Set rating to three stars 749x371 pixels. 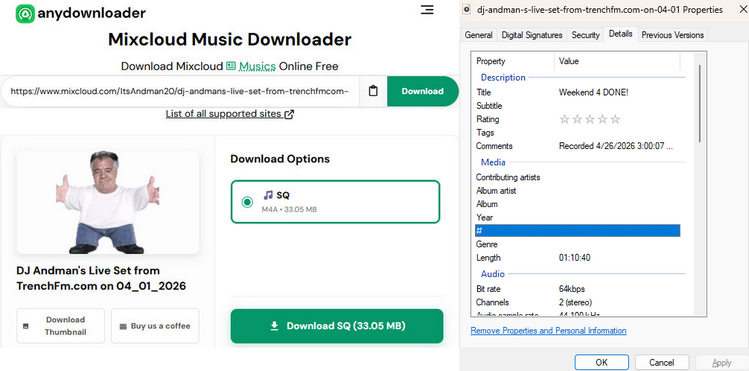tap(590, 119)
